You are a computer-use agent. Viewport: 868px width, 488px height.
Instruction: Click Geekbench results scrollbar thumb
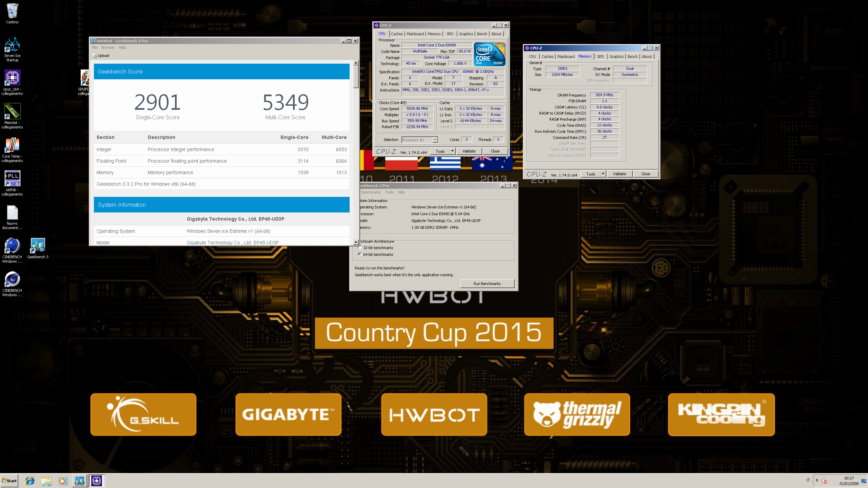[x=356, y=77]
